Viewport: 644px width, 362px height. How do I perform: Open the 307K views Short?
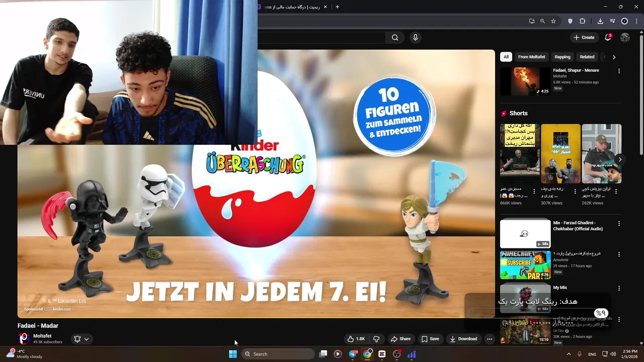coord(560,154)
